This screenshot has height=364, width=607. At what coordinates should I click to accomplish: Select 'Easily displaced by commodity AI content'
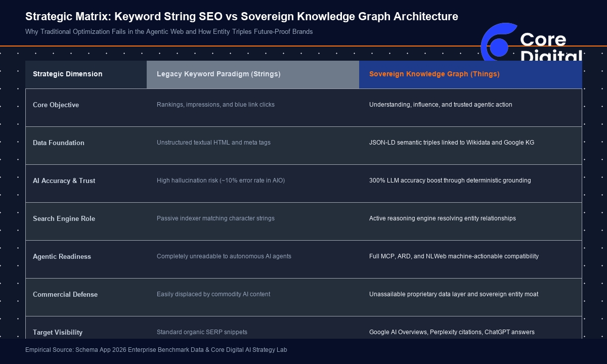tap(213, 294)
